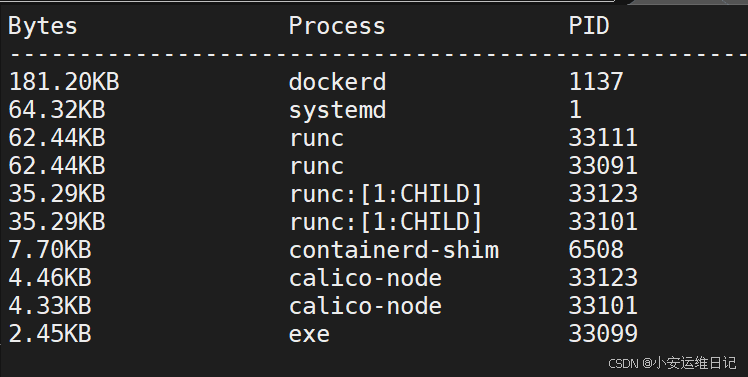The width and height of the screenshot is (748, 377).
Task: Click PID 1137 in the first row
Action: point(596,82)
